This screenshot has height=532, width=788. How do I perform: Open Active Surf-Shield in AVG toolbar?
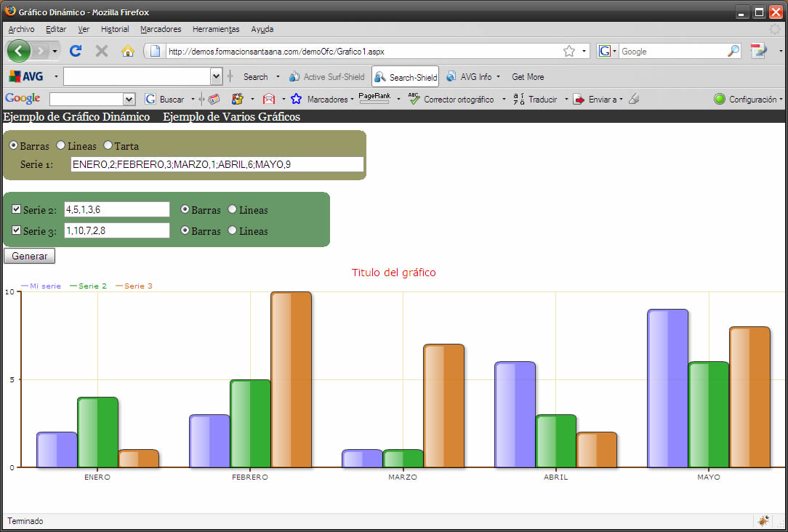[327, 77]
